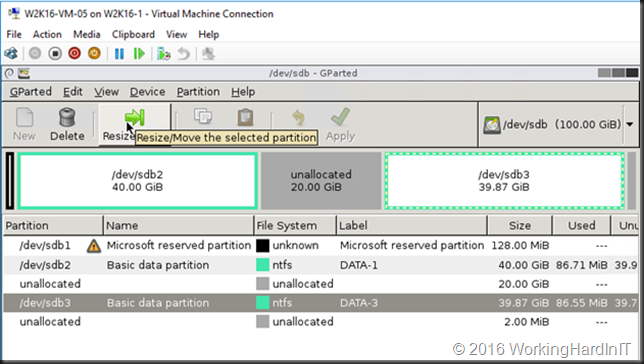Select the 20.00 GiB unallocated row
644x364 pixels.
click(320, 284)
